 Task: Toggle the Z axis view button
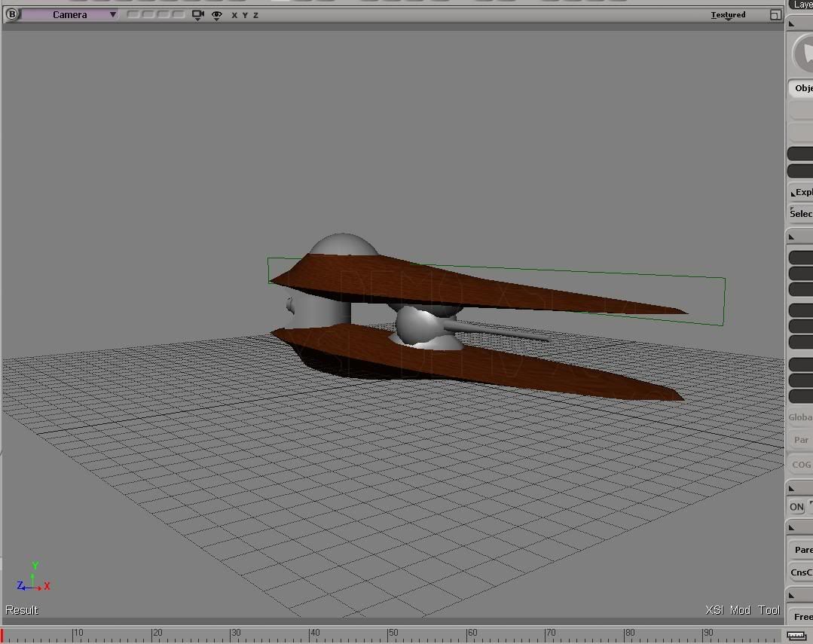[x=255, y=16]
